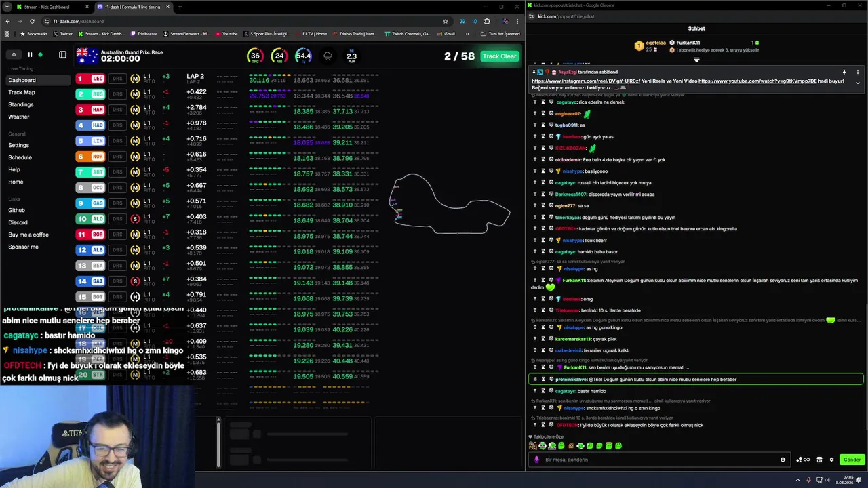
Task: Click the browser tab search dropdown arrow
Action: click(6, 7)
